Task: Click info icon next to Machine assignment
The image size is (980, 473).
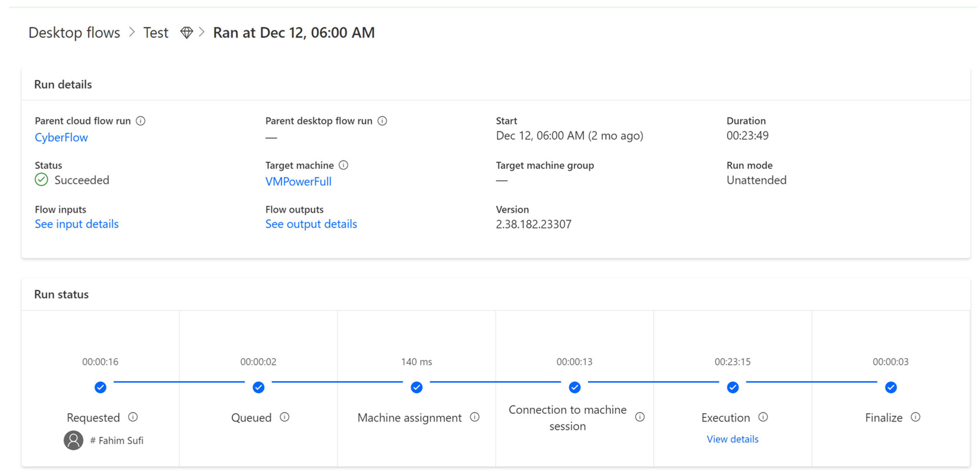Action: [x=474, y=417]
